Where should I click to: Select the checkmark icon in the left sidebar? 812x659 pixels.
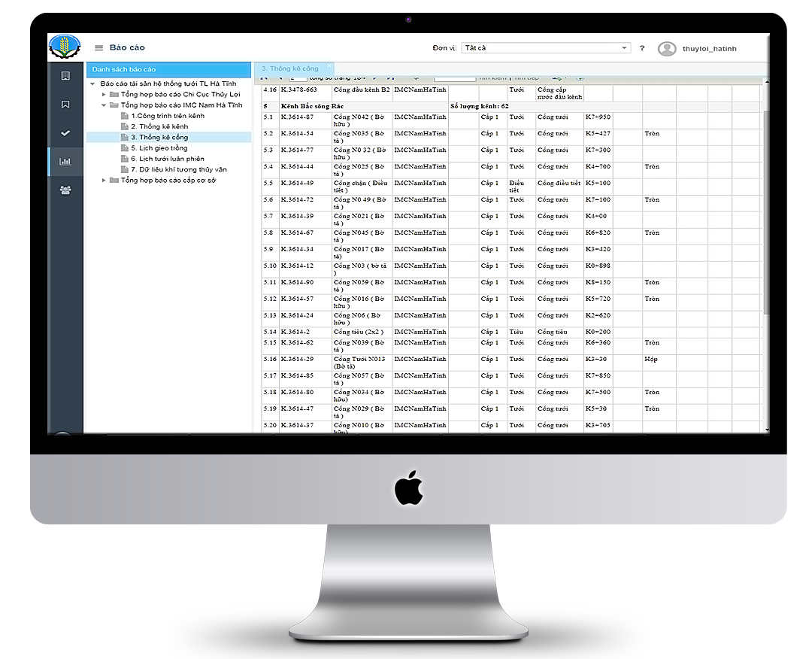point(65,133)
